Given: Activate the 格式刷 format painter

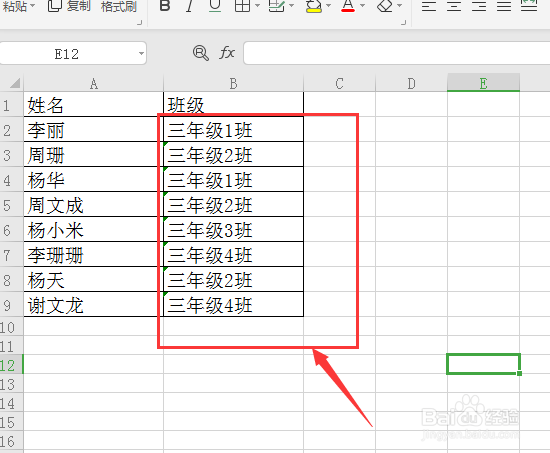Looking at the screenshot, I should tap(119, 6).
